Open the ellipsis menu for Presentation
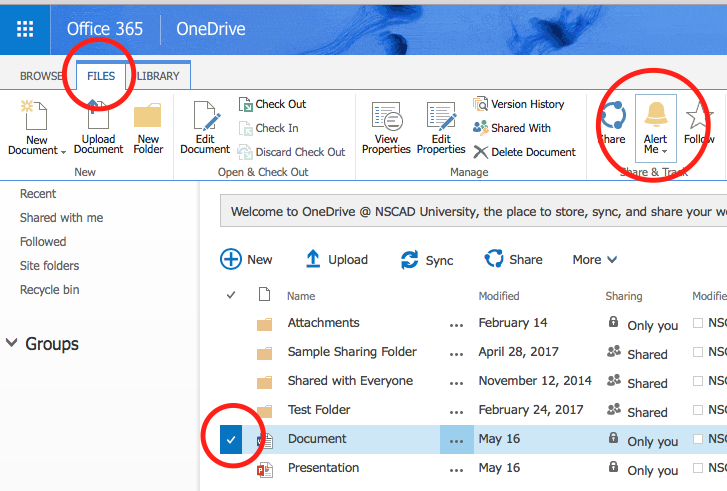 click(x=457, y=470)
